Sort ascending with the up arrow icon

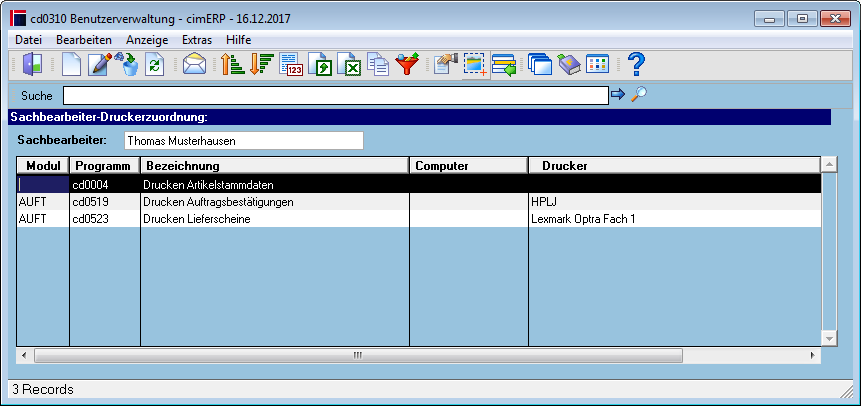(232, 64)
